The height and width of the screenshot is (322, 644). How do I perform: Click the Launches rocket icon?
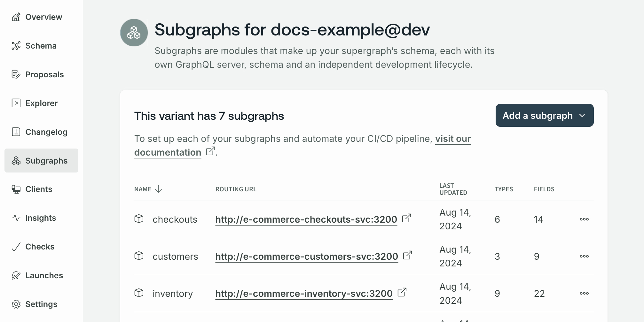pos(16,275)
